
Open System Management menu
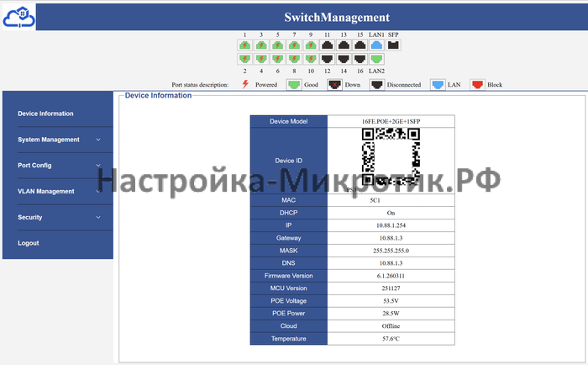point(49,140)
